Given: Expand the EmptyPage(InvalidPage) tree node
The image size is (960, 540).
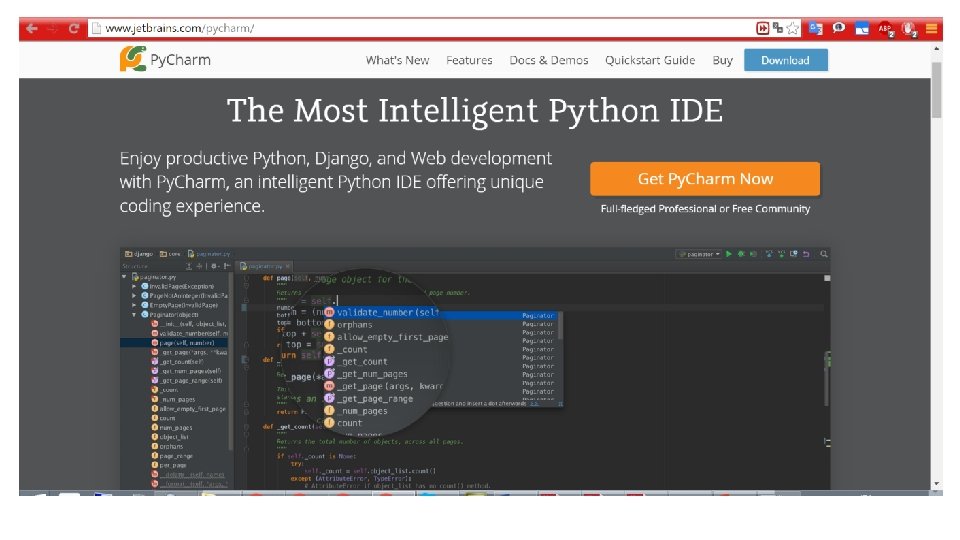Looking at the screenshot, I should [x=134, y=305].
